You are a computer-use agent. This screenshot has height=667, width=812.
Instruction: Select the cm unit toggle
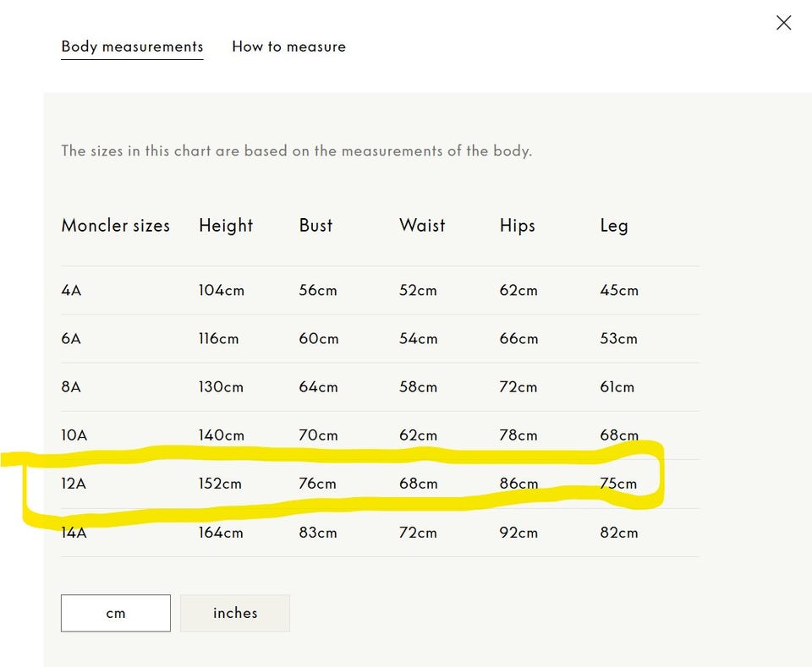(116, 613)
